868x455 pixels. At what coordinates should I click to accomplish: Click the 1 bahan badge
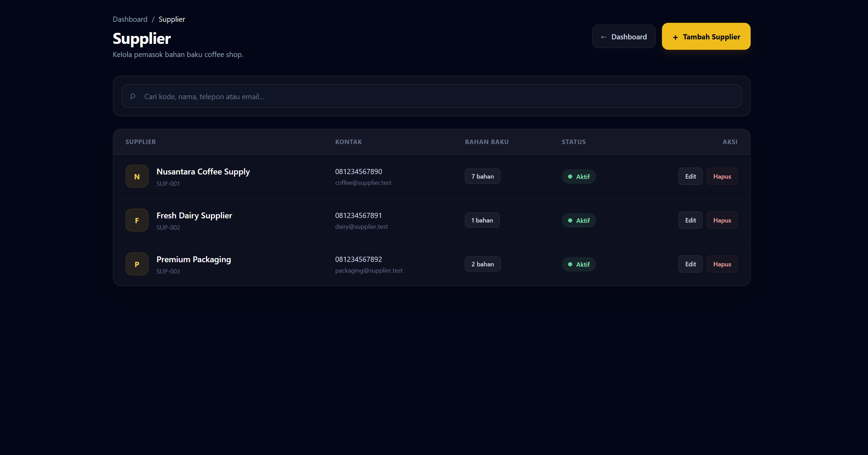click(482, 220)
